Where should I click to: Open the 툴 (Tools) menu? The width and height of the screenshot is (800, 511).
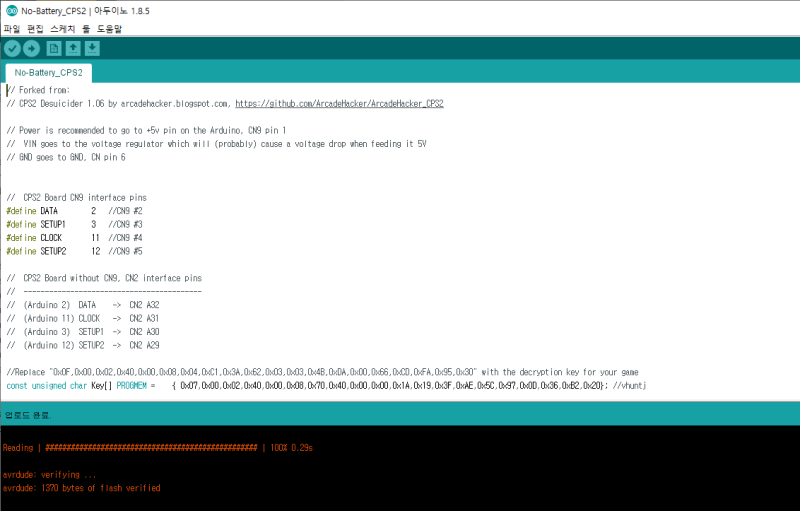pyautogui.click(x=86, y=29)
